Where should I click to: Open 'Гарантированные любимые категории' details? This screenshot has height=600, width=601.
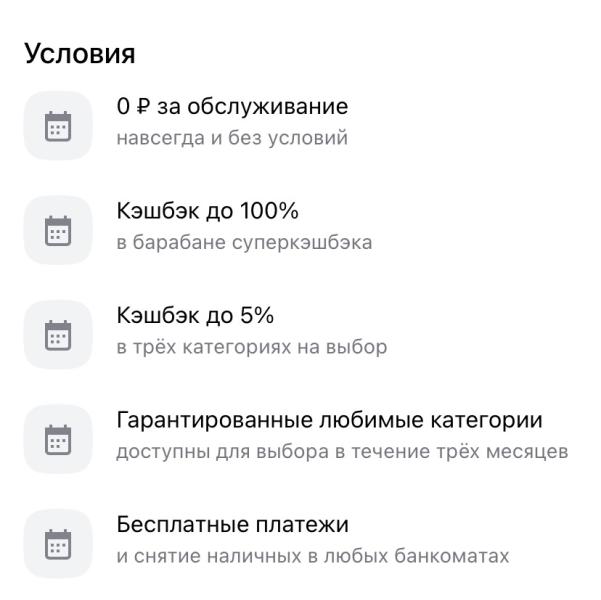(x=335, y=421)
